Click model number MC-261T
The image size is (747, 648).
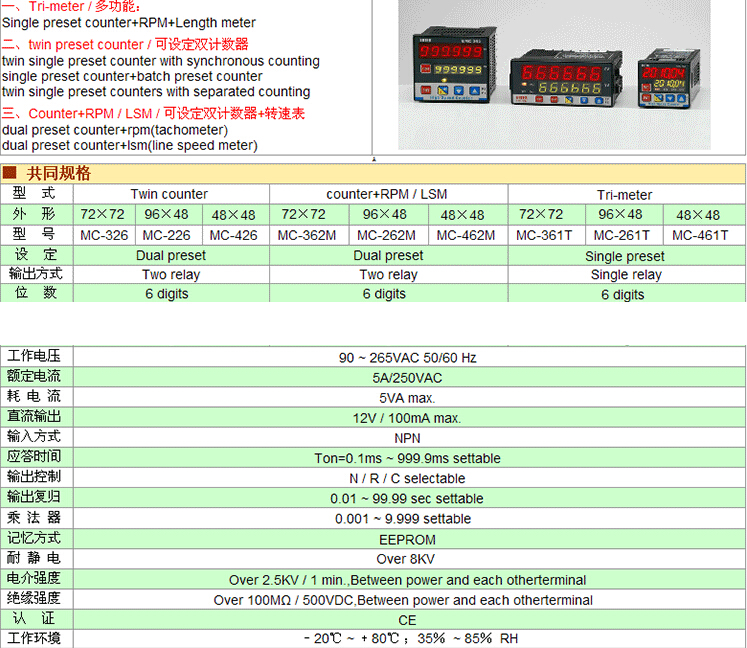[x=624, y=235]
